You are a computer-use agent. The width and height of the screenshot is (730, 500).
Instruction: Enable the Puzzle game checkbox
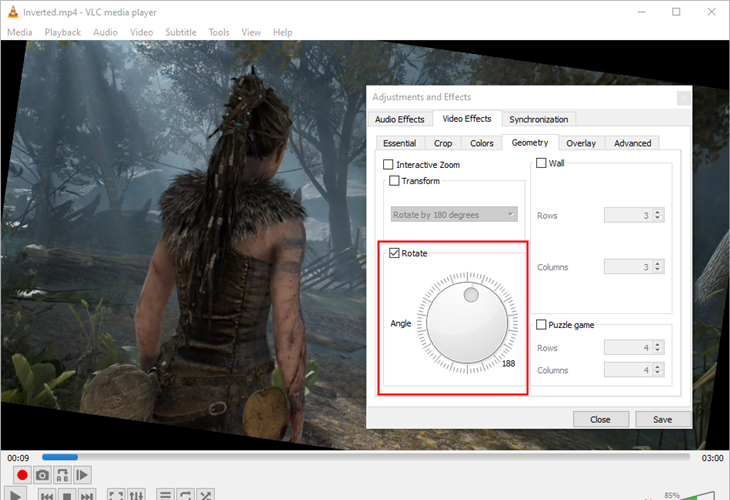(x=541, y=324)
